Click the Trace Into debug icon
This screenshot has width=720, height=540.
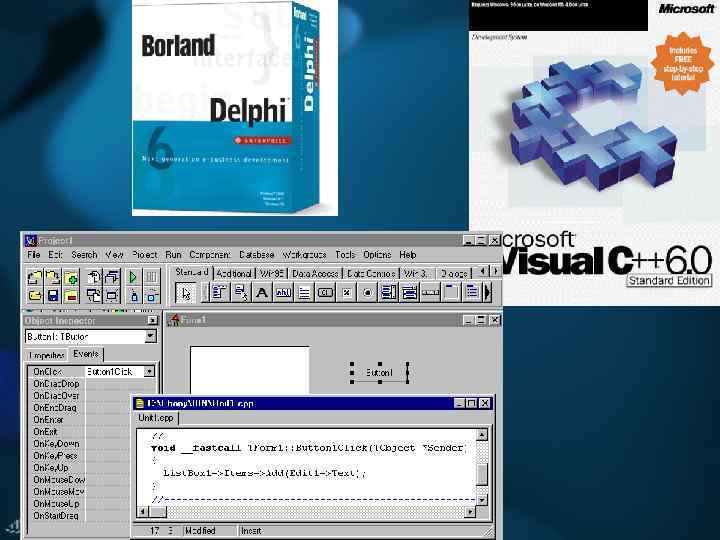133,295
